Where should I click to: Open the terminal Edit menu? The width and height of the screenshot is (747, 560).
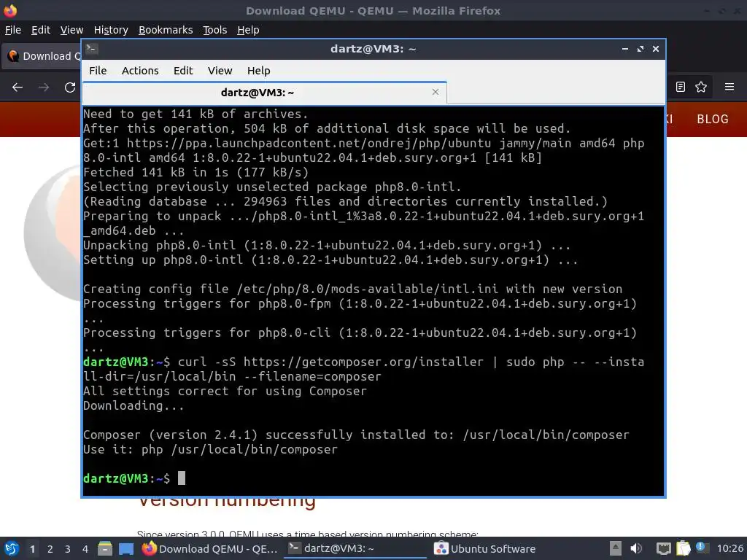pyautogui.click(x=183, y=71)
